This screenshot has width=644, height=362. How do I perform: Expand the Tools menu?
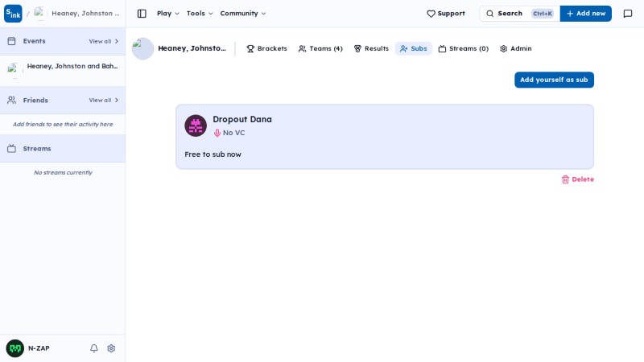pyautogui.click(x=200, y=14)
